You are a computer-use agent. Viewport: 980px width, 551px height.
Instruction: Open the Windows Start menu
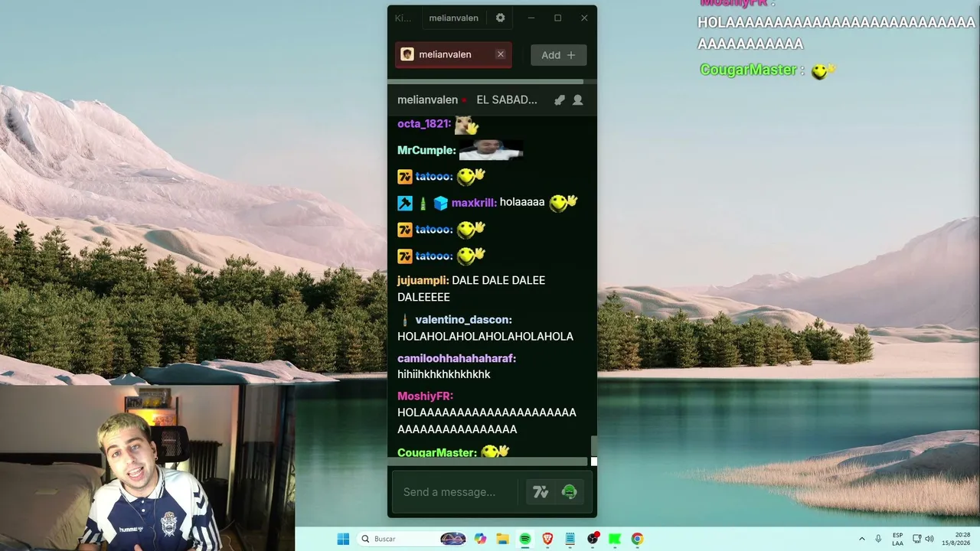coord(343,539)
